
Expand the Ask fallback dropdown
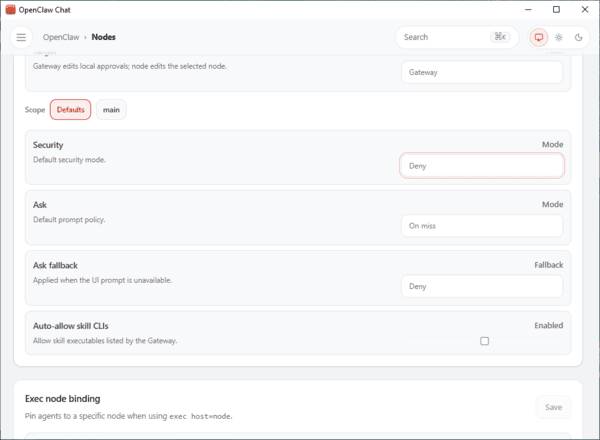click(481, 286)
